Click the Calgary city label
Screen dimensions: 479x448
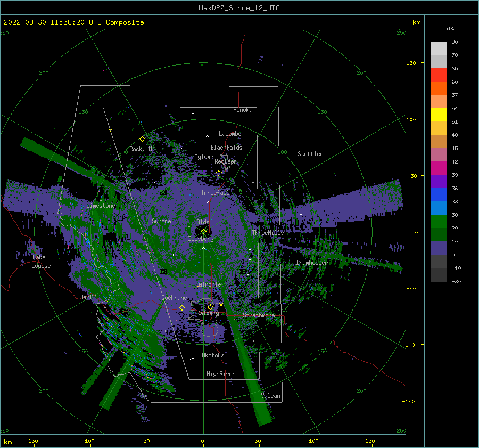(208, 313)
